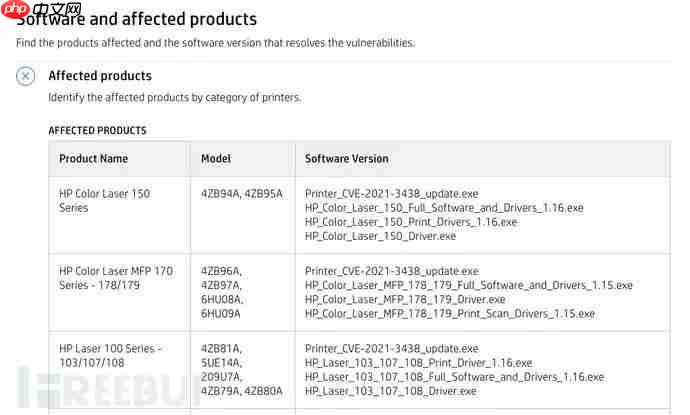Open HP_Color_Laser_150_Print_Drivers_1.16.exe file
The image size is (690, 415).
[x=410, y=222]
